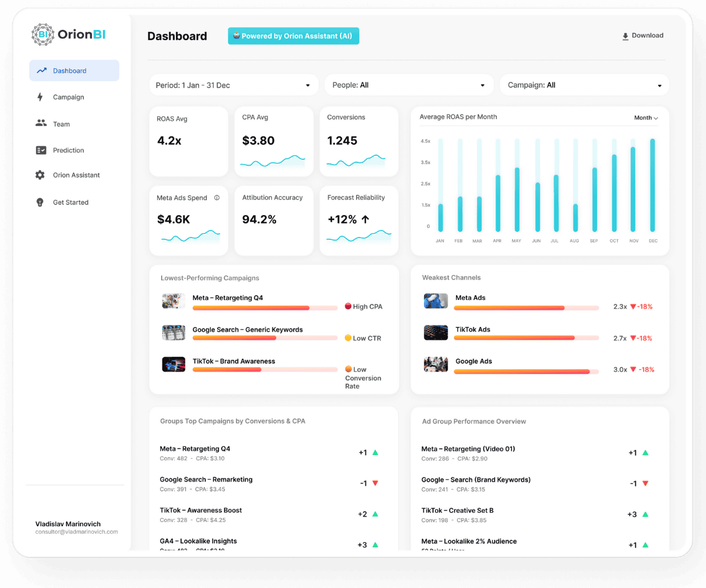
Task: Change the Month selector on ROAS chart
Action: coord(645,118)
